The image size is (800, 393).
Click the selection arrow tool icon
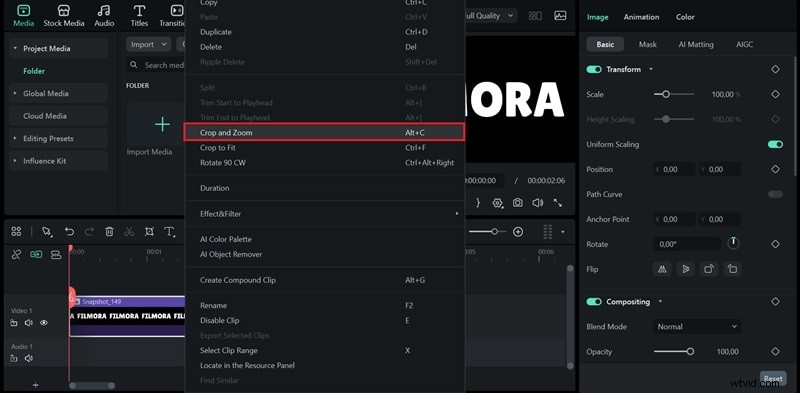coord(47,232)
